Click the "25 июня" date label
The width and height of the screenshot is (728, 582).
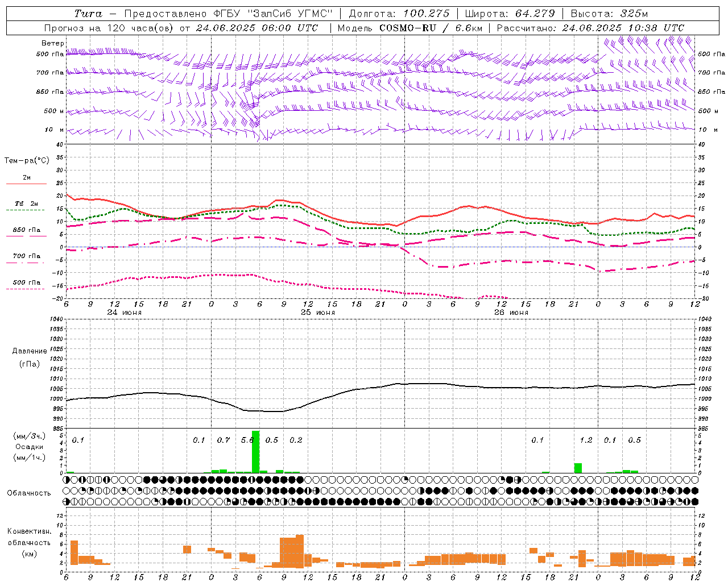(318, 313)
